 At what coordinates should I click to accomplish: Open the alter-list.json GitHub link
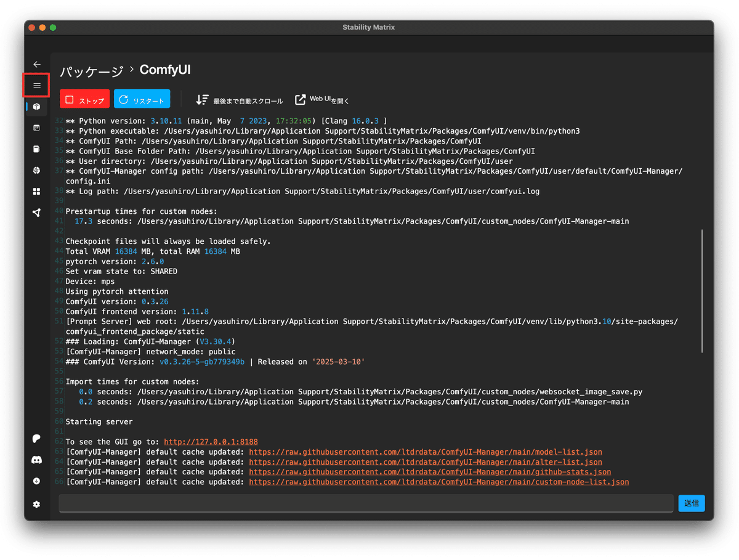pos(426,462)
